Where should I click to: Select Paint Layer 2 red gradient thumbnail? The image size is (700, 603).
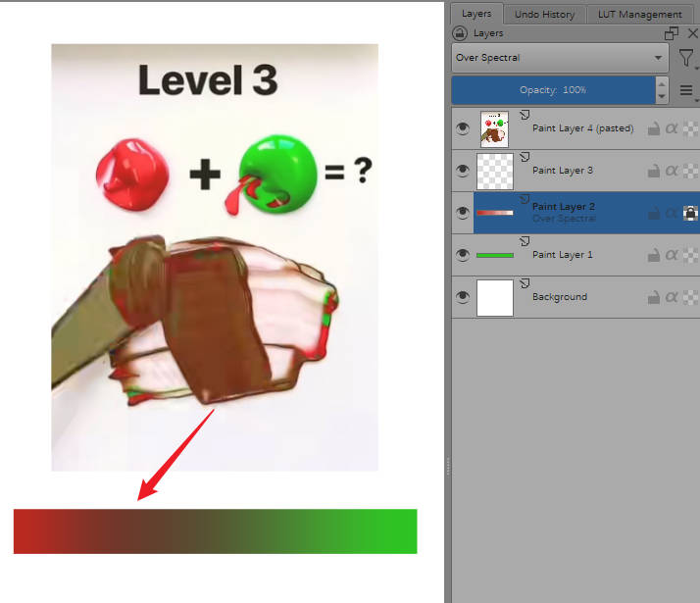[495, 213]
